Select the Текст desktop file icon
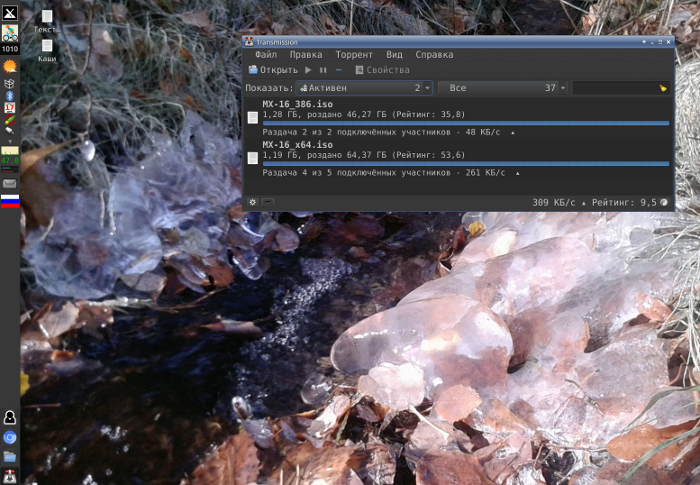Screen dimensions: 700x485 click(47, 22)
